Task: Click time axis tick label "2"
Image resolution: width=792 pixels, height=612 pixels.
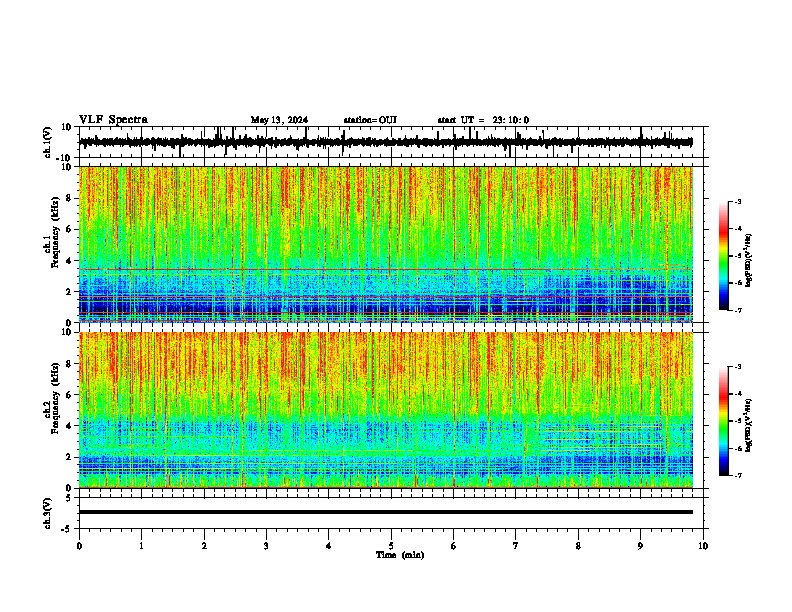Action: point(204,546)
